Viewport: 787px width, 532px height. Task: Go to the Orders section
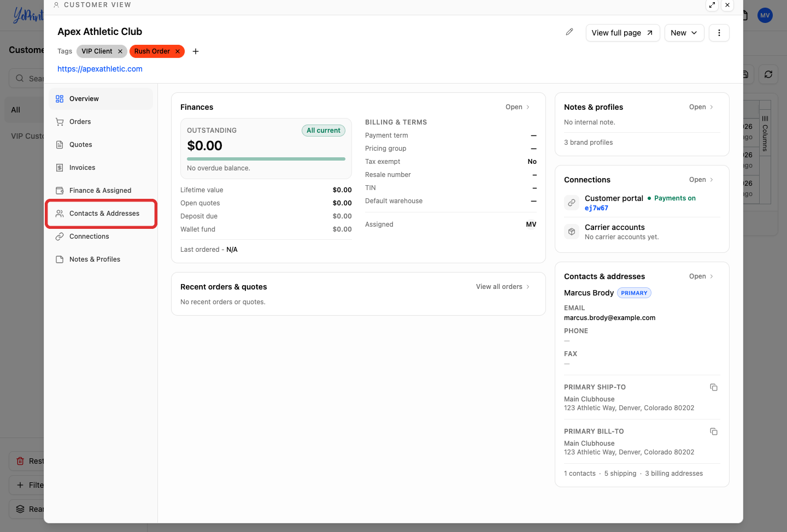coord(101,122)
